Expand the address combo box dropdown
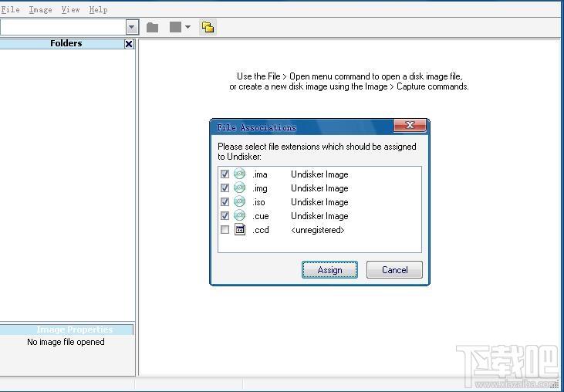The width and height of the screenshot is (564, 392). (x=132, y=27)
